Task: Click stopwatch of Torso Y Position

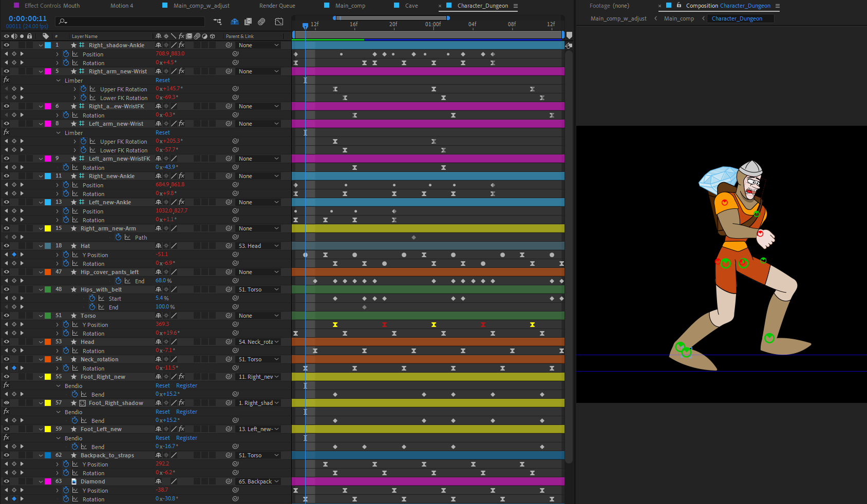Action: click(66, 324)
